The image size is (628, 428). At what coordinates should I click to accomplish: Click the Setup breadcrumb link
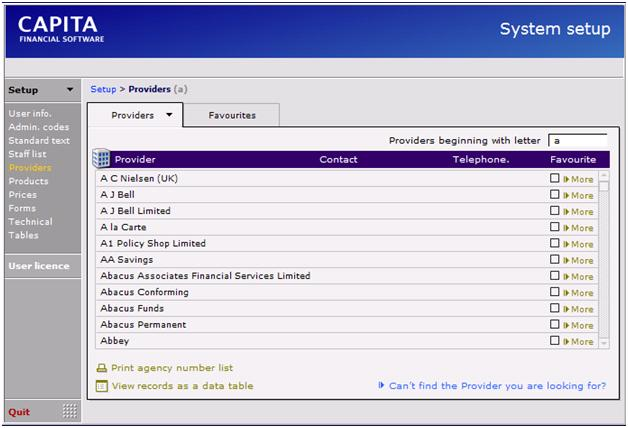tap(103, 89)
